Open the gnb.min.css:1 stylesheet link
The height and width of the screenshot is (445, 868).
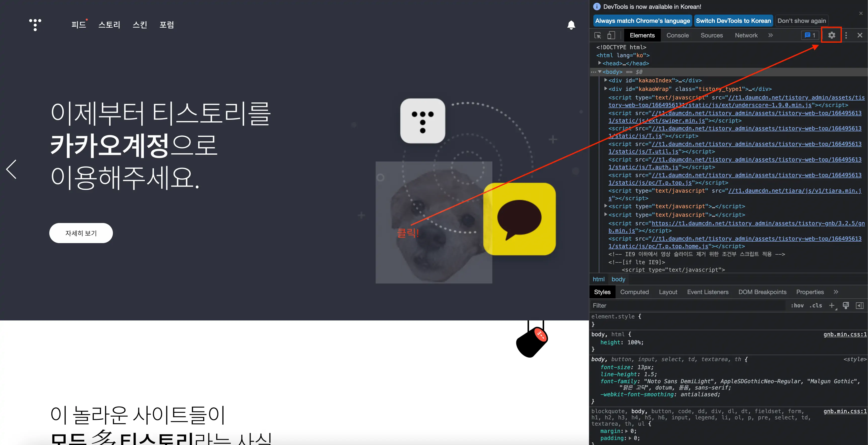click(845, 334)
